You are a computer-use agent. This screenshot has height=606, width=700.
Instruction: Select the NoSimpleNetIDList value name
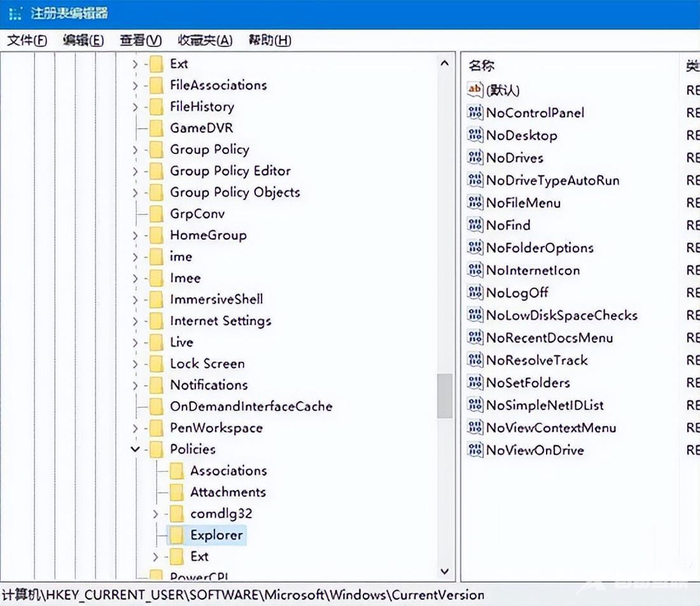pyautogui.click(x=545, y=405)
